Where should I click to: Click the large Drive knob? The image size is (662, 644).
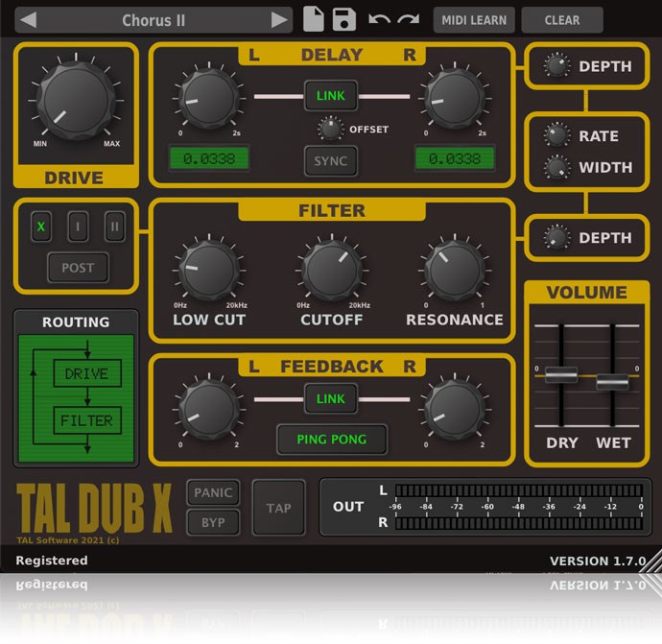coord(74,107)
